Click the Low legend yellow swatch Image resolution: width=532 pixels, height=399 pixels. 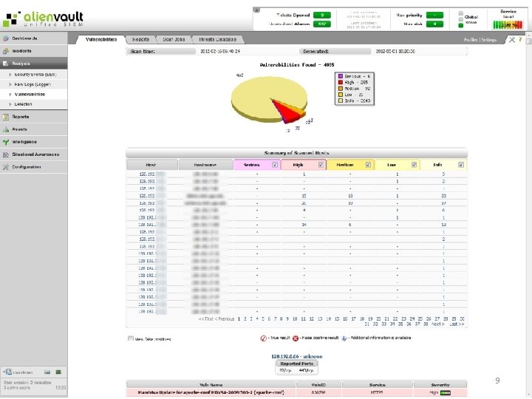(341, 95)
